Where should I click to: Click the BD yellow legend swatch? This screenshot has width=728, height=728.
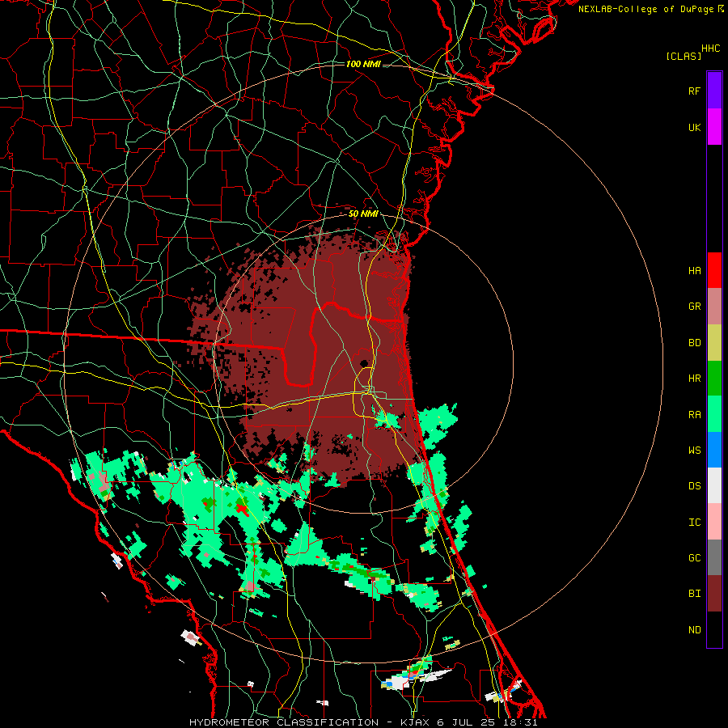[714, 343]
